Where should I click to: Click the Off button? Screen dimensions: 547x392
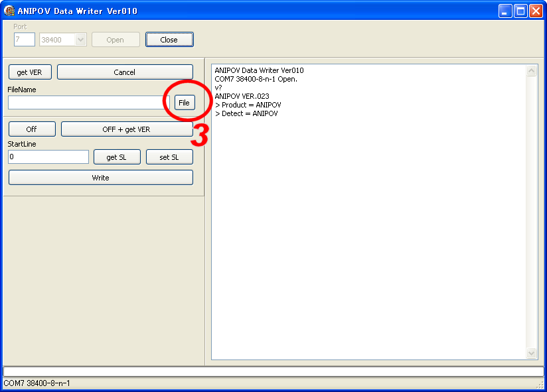32,129
